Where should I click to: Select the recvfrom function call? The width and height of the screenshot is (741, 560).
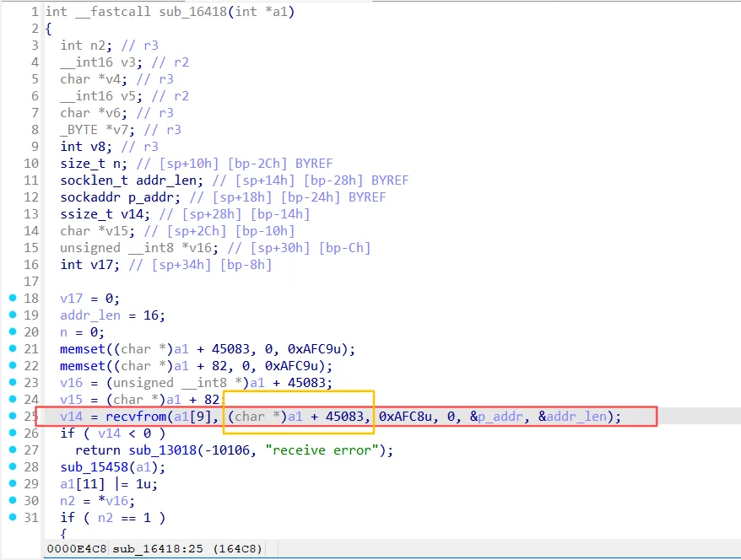coord(136,417)
